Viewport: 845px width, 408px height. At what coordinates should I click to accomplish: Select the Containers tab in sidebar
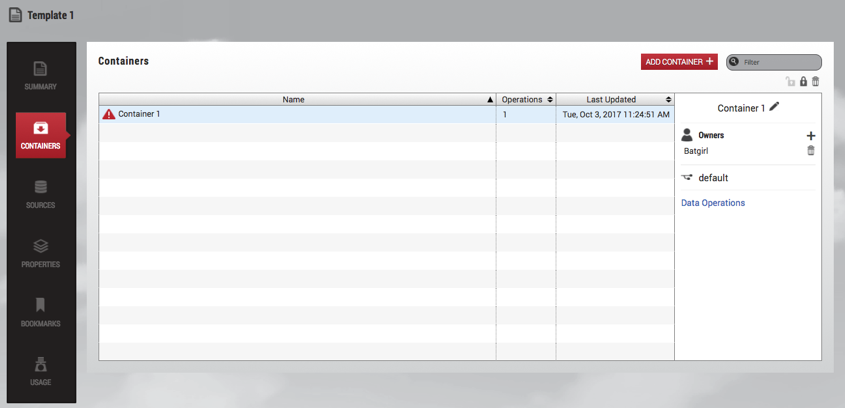pos(40,135)
